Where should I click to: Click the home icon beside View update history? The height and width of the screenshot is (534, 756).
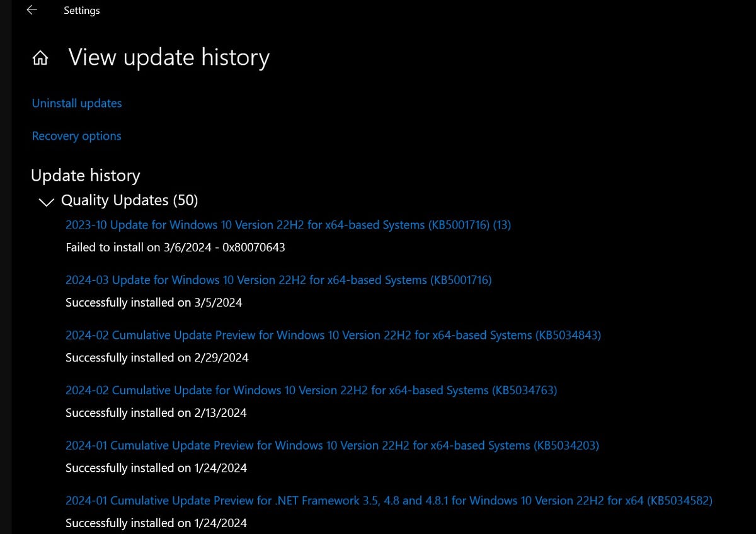tap(40, 57)
